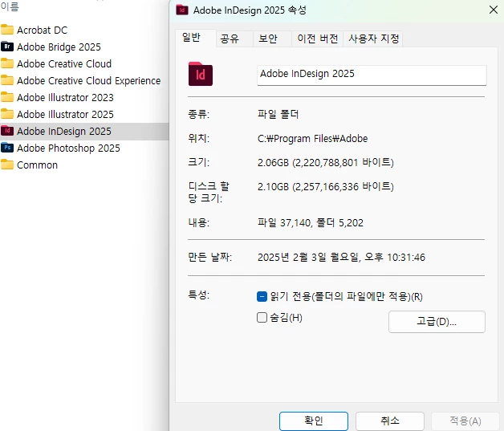Screen dimensions: 504x431
Task: Click the dialog title Adobe InDesign 2025 속성
Action: (250, 10)
